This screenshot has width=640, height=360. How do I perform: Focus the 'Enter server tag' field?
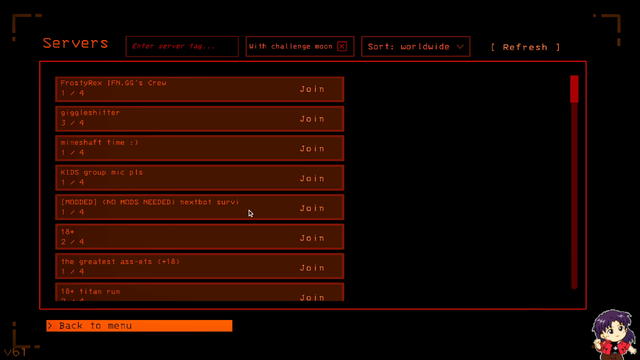pos(182,46)
